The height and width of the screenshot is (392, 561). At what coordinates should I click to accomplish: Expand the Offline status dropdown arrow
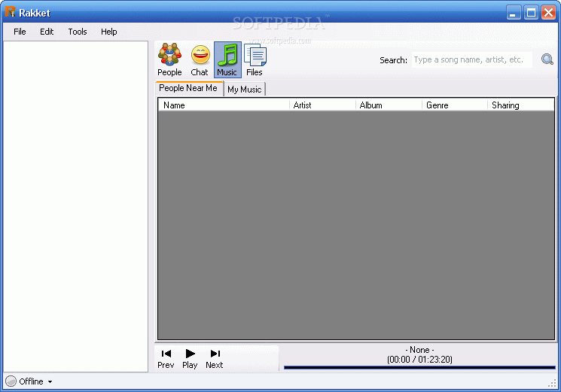click(50, 381)
